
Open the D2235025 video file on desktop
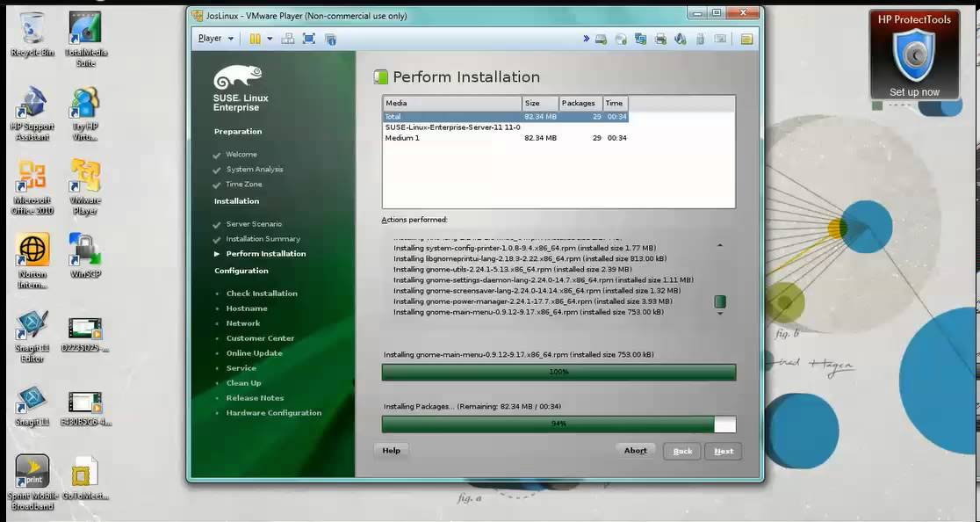86,335
